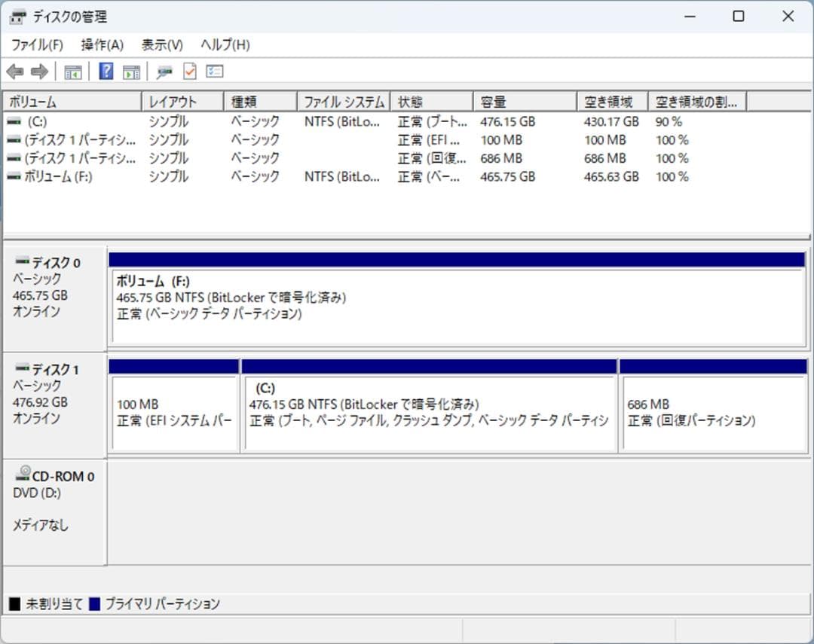
Task: Toggle the console tree visibility icon
Action: 72,71
